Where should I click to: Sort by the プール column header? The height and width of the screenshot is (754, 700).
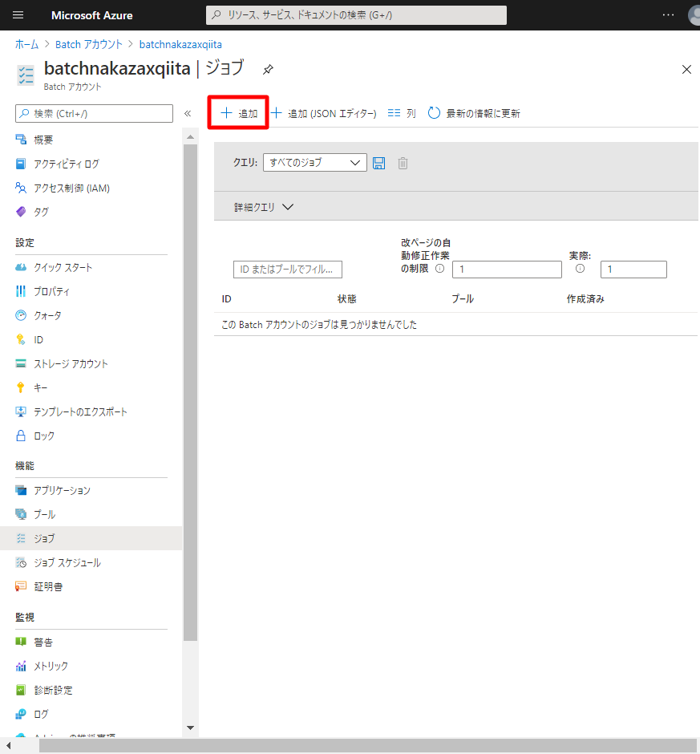pos(463,299)
